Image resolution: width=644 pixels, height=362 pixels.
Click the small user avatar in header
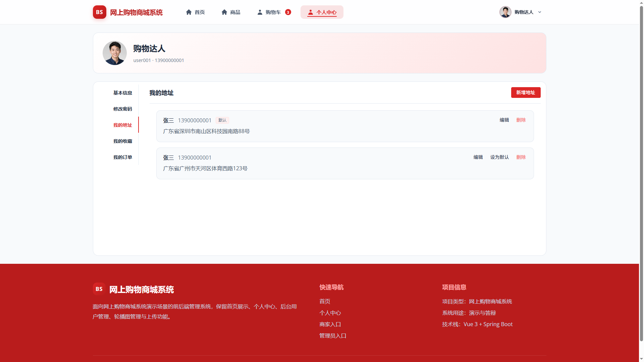[x=505, y=12]
